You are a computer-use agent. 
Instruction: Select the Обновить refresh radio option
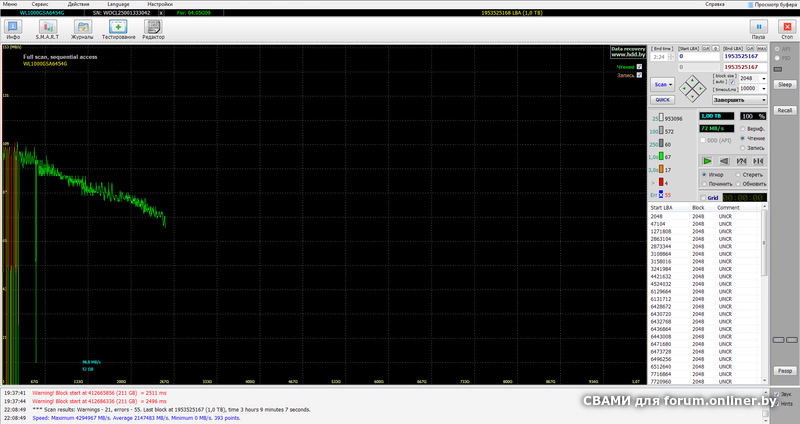pos(738,184)
